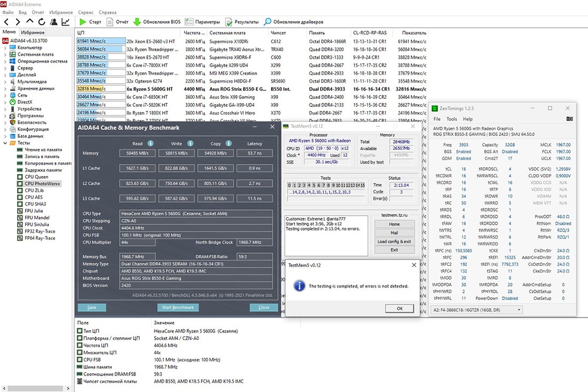588x392 pixels.
Task: Click the refresh icon in navigation toolbar
Action: (42, 22)
